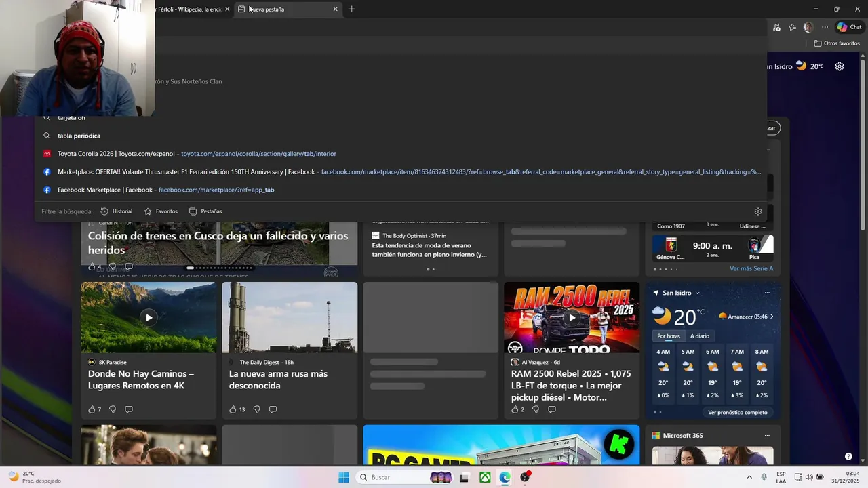
Task: Select the 'Por horas' weather tab
Action: pos(669,336)
